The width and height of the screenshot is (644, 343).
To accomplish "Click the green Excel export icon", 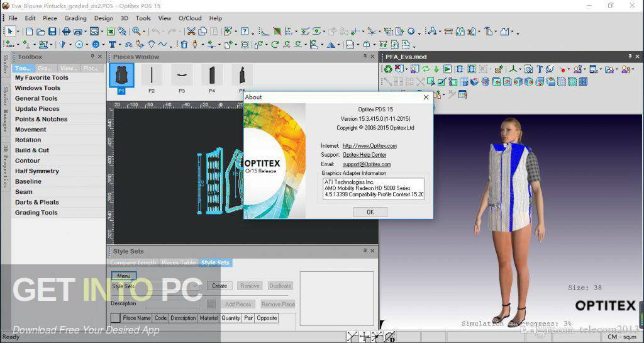I will [111, 31].
